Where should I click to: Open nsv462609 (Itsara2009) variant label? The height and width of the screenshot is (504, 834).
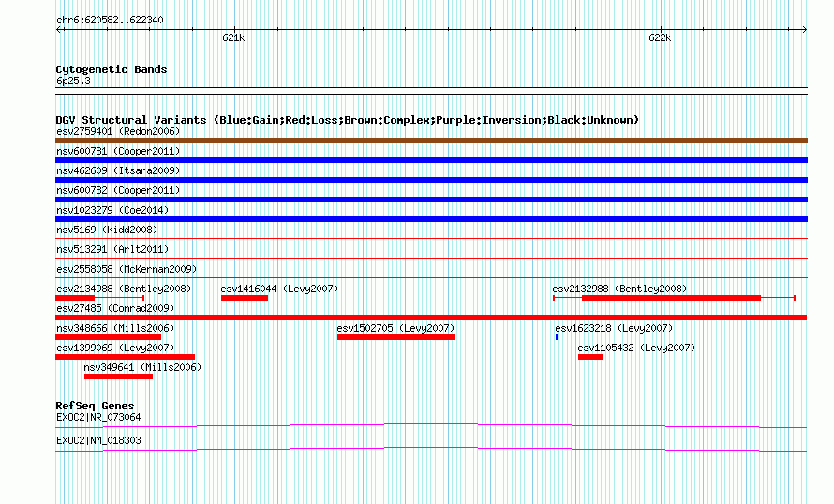point(118,170)
